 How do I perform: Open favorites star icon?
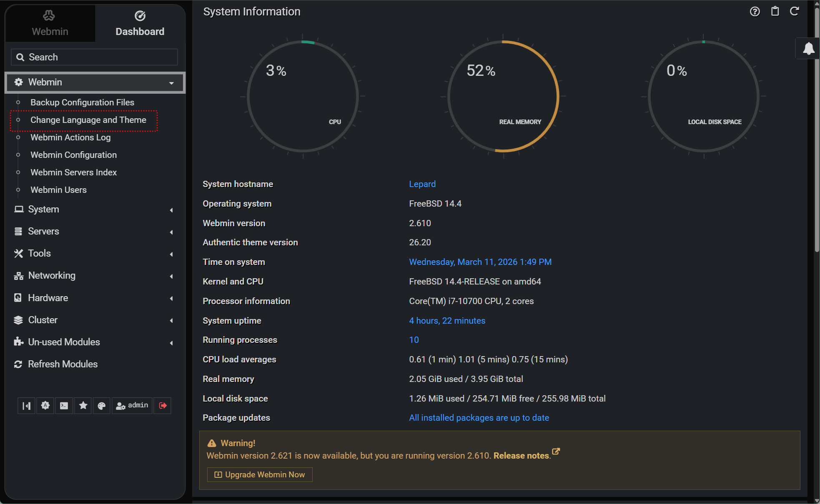pos(83,406)
